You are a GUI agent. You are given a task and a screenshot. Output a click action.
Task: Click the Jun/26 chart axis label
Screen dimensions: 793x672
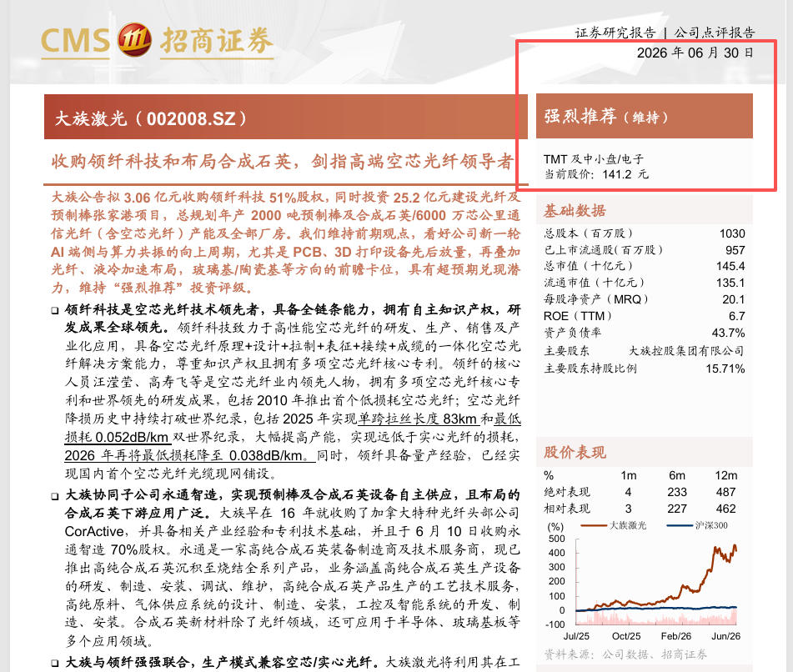[725, 637]
